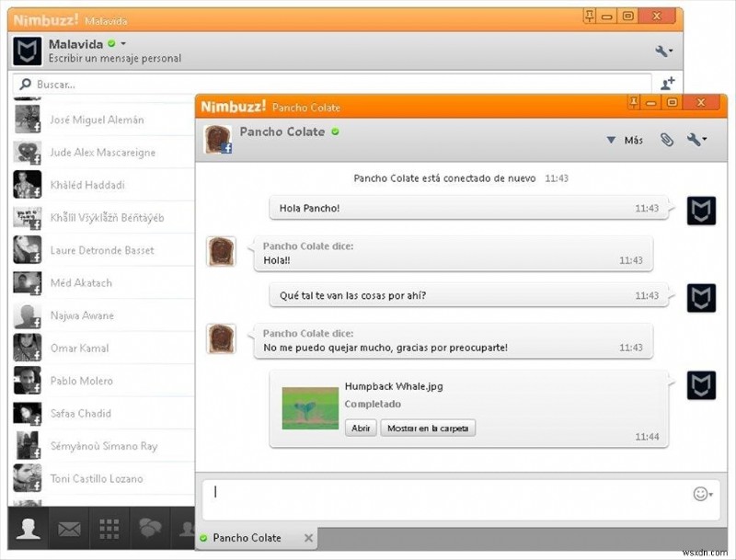Select contact Pablo Molero
Viewport: 736px width, 560px height.
point(102,381)
